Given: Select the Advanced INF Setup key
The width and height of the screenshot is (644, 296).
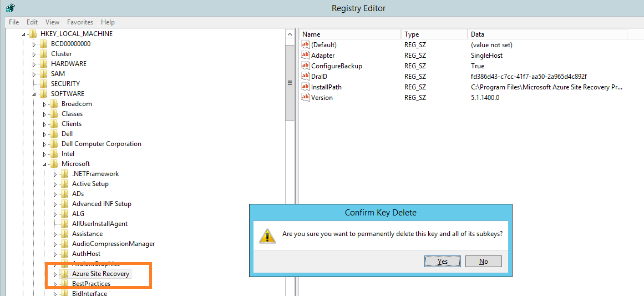Looking at the screenshot, I should pos(102,203).
